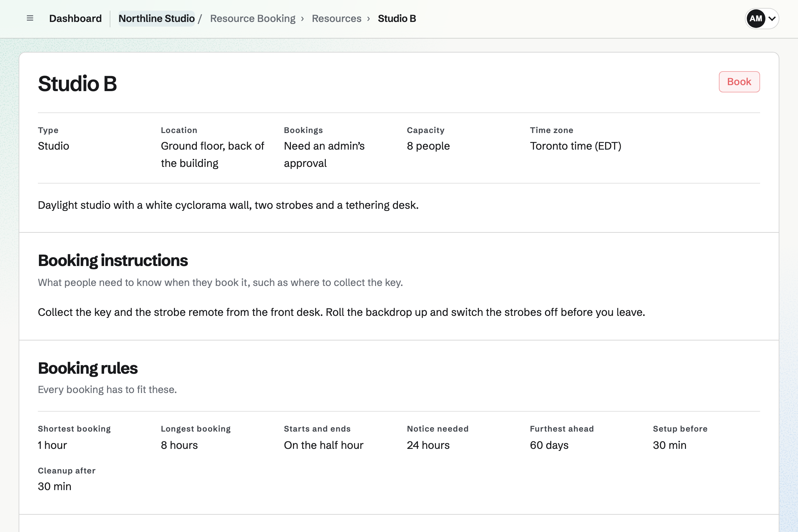Open the hamburger menu icon
The image size is (798, 532).
pos(30,18)
